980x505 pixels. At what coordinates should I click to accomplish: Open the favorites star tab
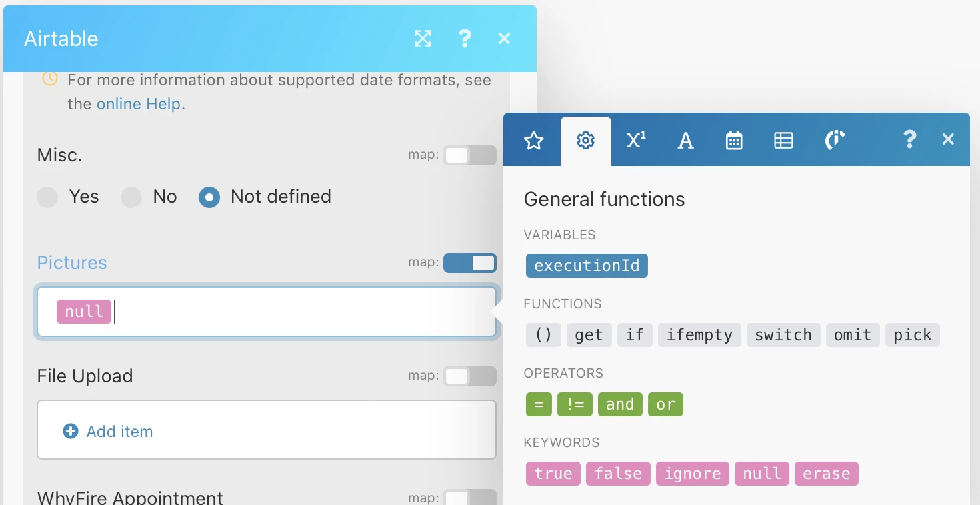[x=534, y=140]
